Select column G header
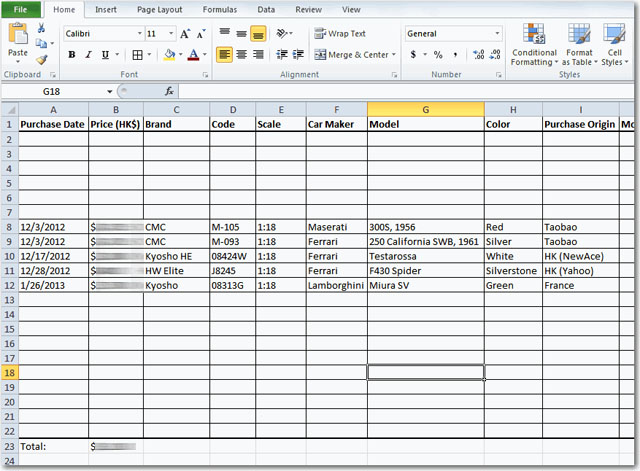The height and width of the screenshot is (471, 640). (426, 109)
